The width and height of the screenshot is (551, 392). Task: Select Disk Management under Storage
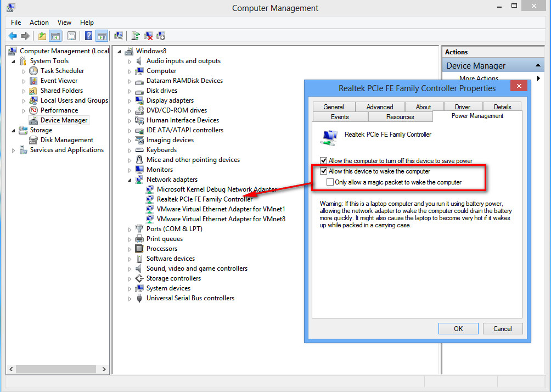pos(67,140)
